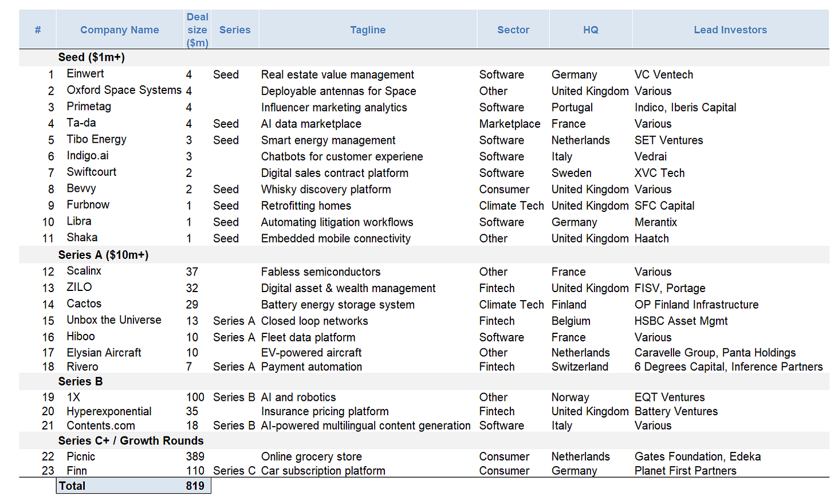Click the Picnic company cell
The width and height of the screenshot is (834, 504).
(81, 456)
